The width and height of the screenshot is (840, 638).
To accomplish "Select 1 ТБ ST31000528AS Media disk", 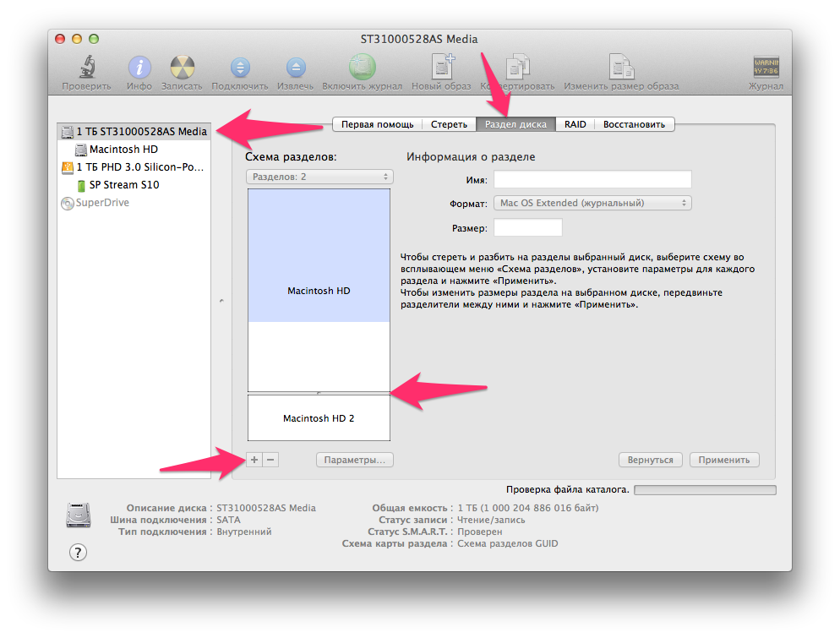I will [134, 131].
